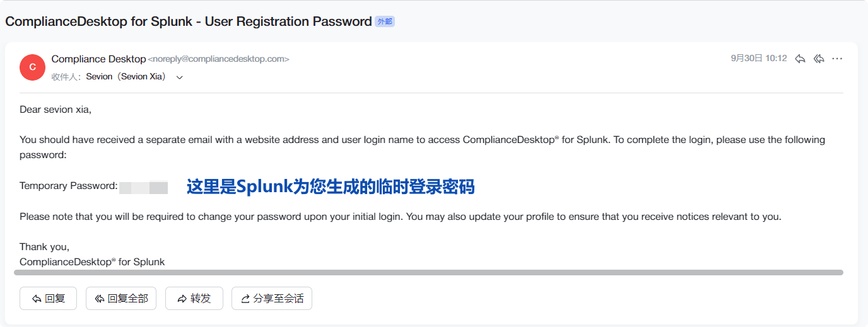This screenshot has height=327, width=868.
Task: Forward the email with the 转发 button
Action: [x=194, y=299]
